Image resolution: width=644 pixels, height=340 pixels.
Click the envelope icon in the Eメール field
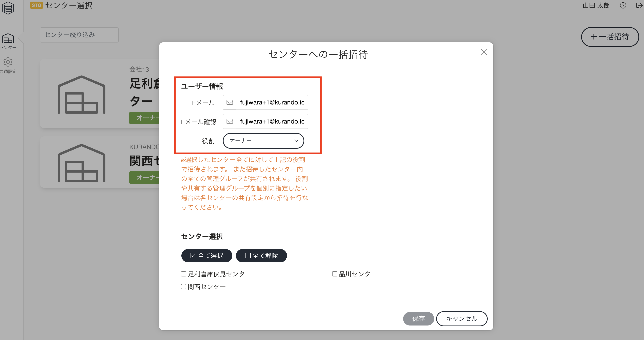[230, 102]
